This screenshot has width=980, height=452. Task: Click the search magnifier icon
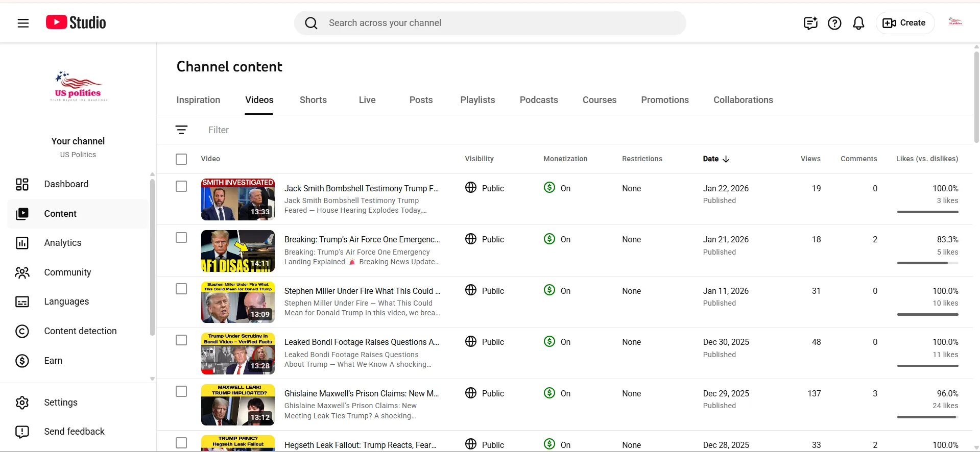pos(311,23)
